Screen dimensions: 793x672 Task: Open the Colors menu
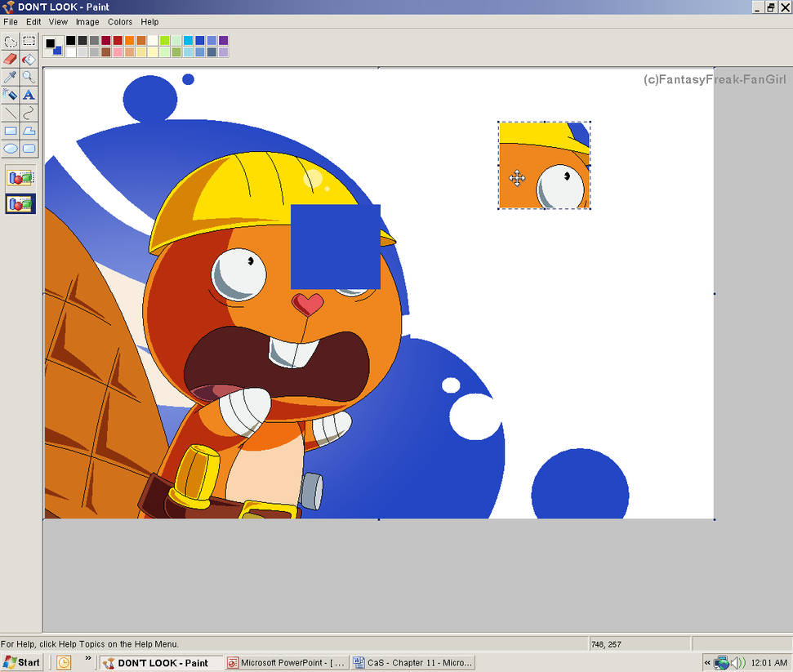[x=120, y=22]
